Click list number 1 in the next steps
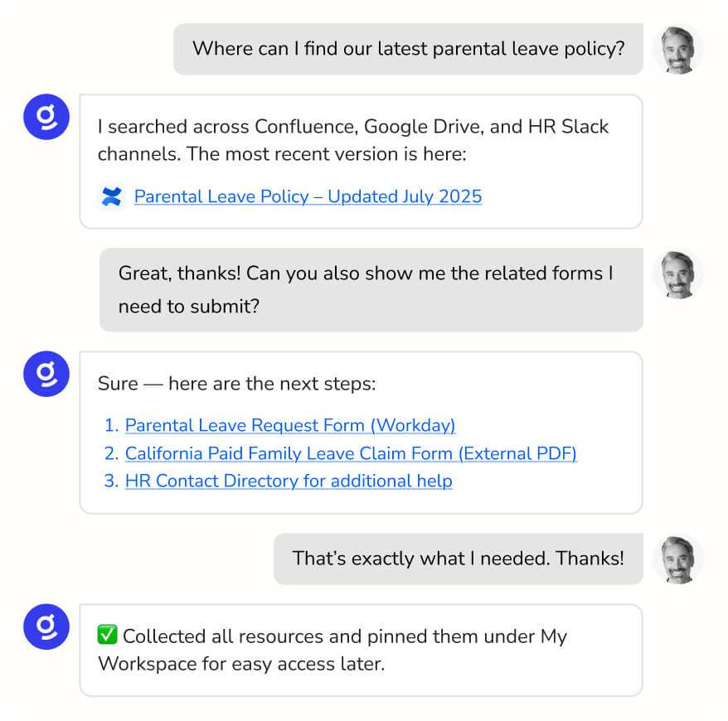This screenshot has width=728, height=721. point(111,426)
